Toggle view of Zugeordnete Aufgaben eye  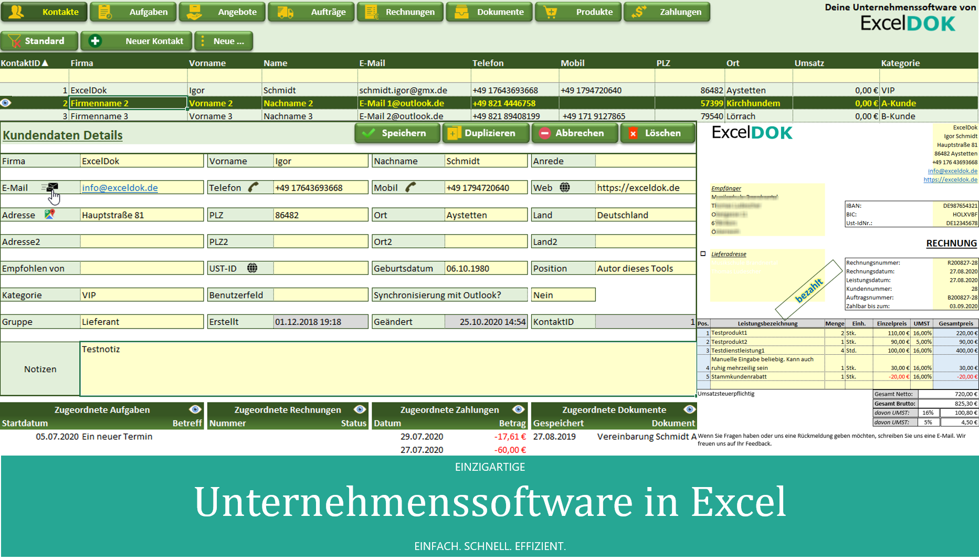pyautogui.click(x=195, y=409)
